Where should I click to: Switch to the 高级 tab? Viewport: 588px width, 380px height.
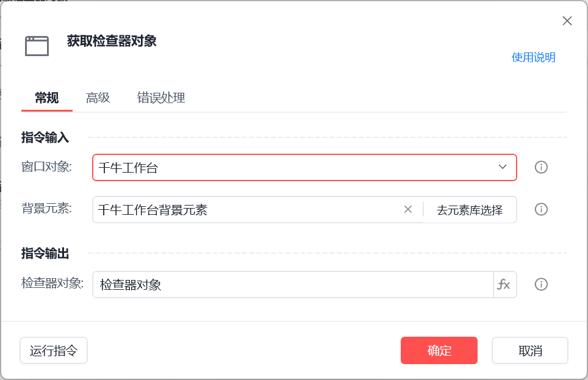[98, 98]
